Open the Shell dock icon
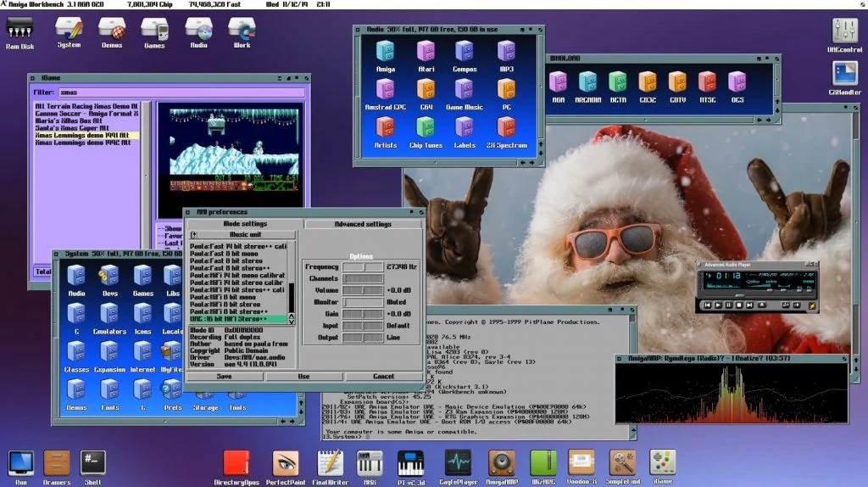The height and width of the screenshot is (487, 868). click(x=93, y=467)
